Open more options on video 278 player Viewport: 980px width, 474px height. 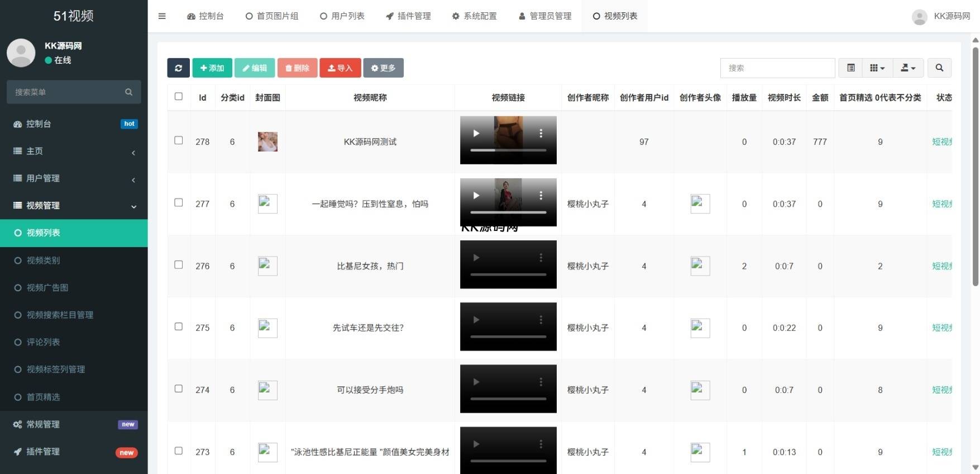click(x=541, y=133)
